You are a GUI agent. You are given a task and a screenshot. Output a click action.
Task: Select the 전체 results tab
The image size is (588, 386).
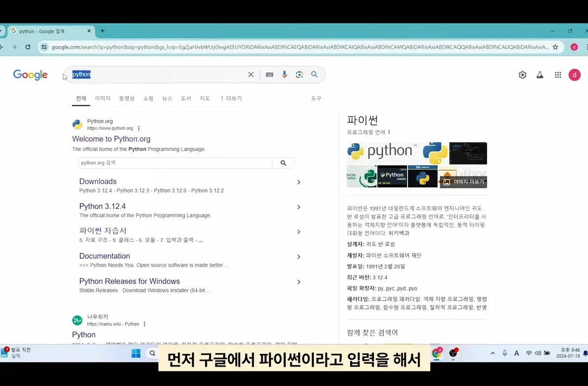click(81, 98)
